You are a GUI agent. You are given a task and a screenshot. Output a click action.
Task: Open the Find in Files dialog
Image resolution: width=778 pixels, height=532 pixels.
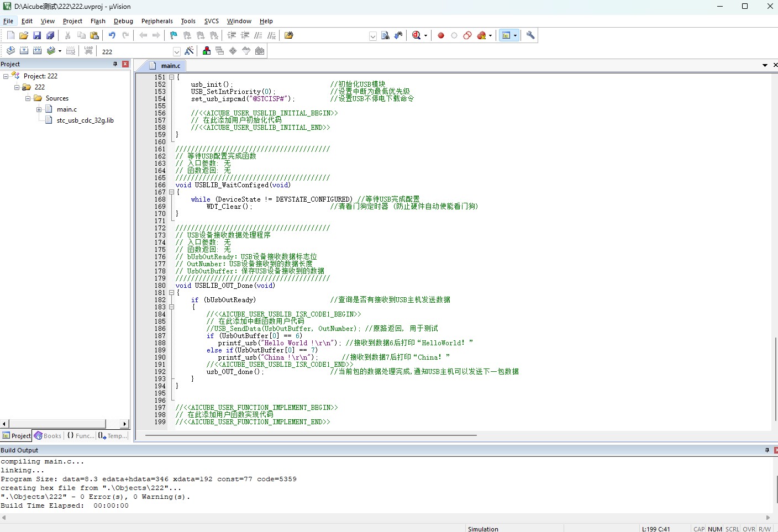coord(288,35)
